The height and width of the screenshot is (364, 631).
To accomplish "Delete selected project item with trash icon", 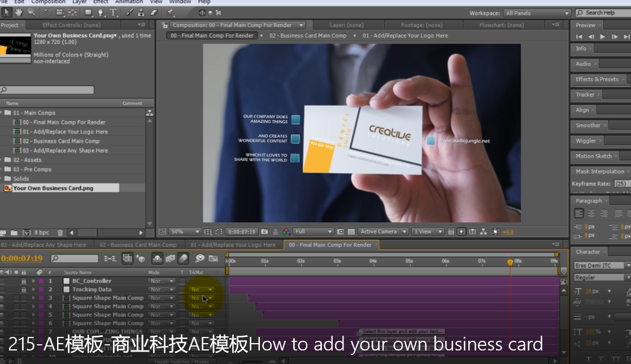I will click(60, 233).
